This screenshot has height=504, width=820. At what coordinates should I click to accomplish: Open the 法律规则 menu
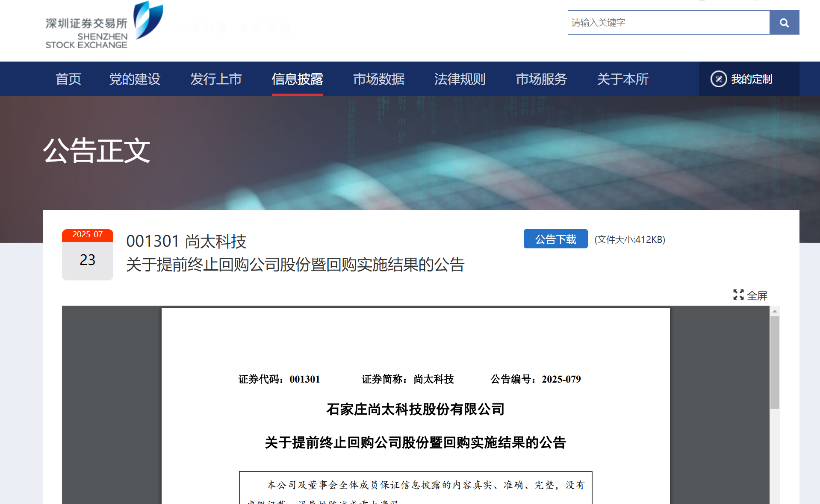point(460,79)
